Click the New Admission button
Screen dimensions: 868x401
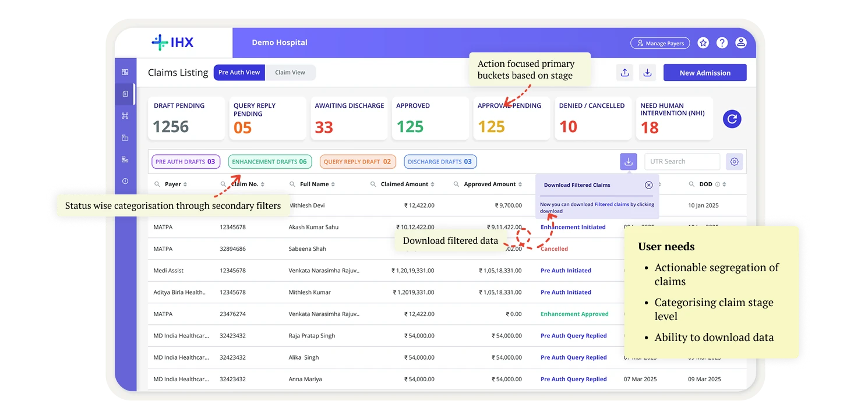[705, 73]
